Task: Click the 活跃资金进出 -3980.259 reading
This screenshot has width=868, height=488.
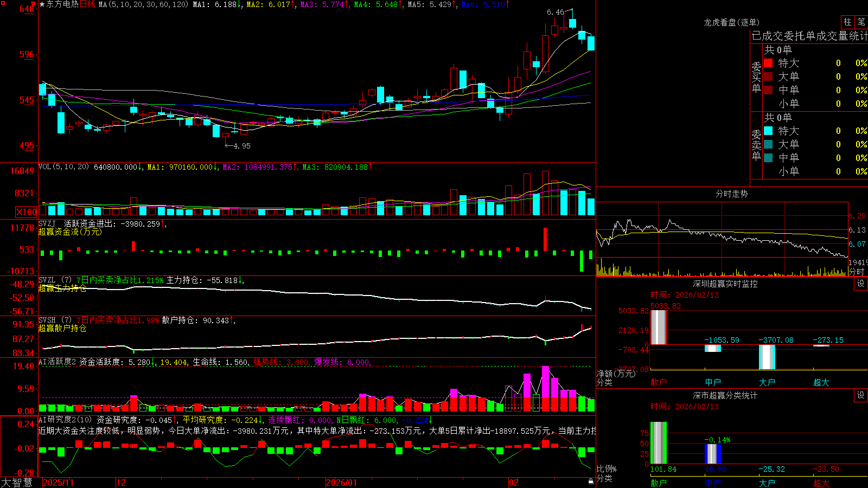Action: point(116,223)
